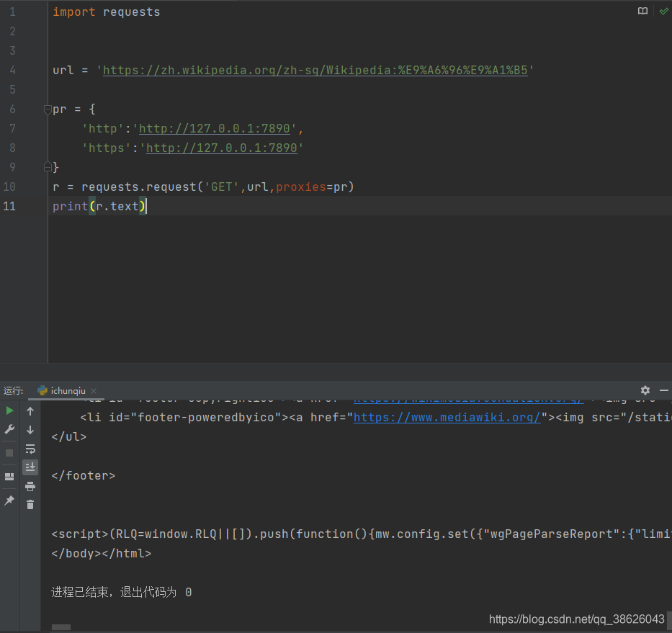Clear console with trash can icon

click(x=30, y=504)
